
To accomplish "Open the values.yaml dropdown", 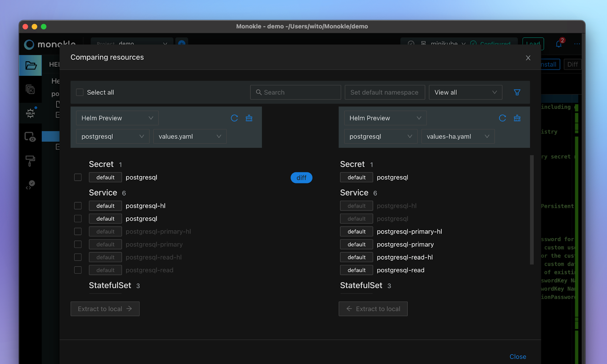I will [x=190, y=136].
